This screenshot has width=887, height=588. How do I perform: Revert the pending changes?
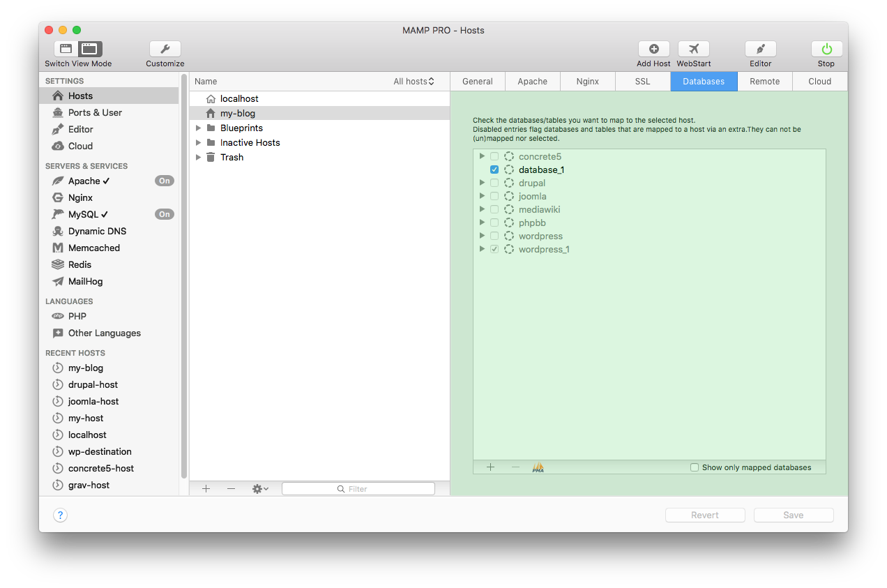pyautogui.click(x=704, y=515)
